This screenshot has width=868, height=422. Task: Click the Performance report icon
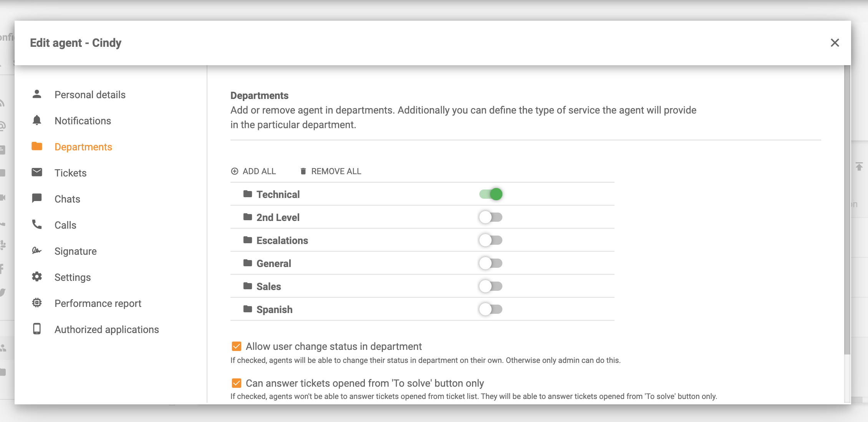(37, 303)
